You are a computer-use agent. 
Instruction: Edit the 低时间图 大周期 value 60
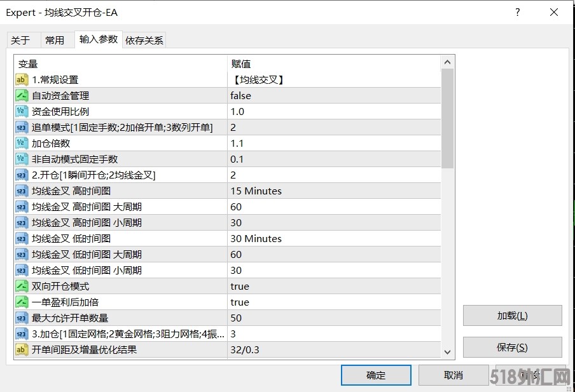334,254
